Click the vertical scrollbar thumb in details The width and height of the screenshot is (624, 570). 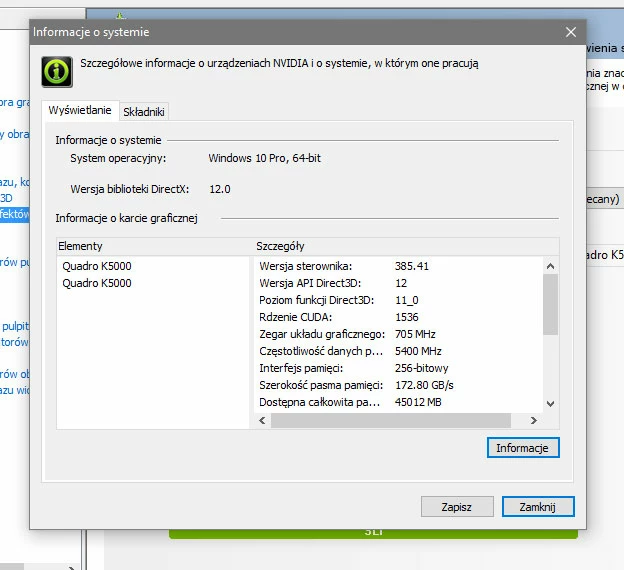pos(550,305)
